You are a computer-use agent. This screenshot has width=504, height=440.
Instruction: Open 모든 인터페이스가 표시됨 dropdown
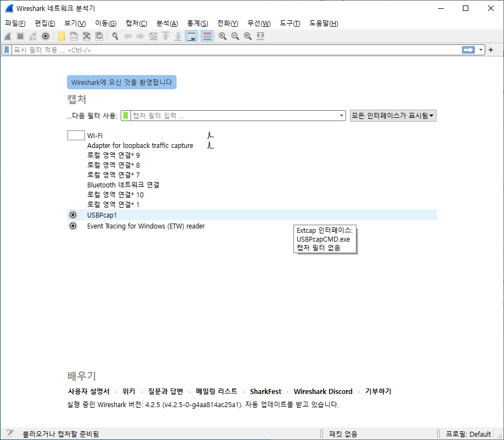click(393, 116)
